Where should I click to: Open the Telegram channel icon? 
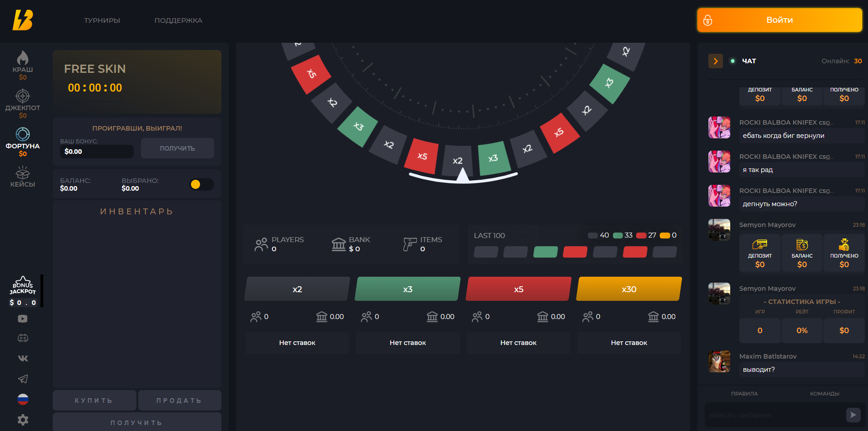(x=23, y=379)
